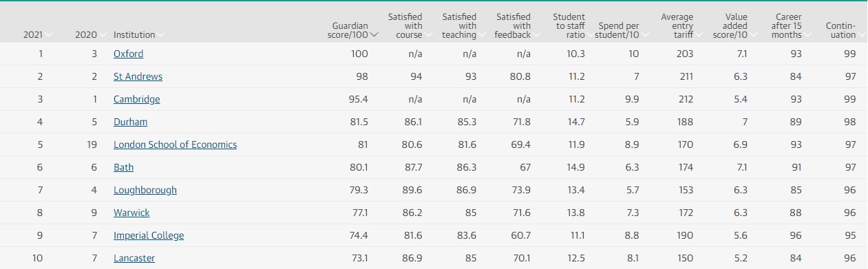Sort table by Institution name

point(139,35)
